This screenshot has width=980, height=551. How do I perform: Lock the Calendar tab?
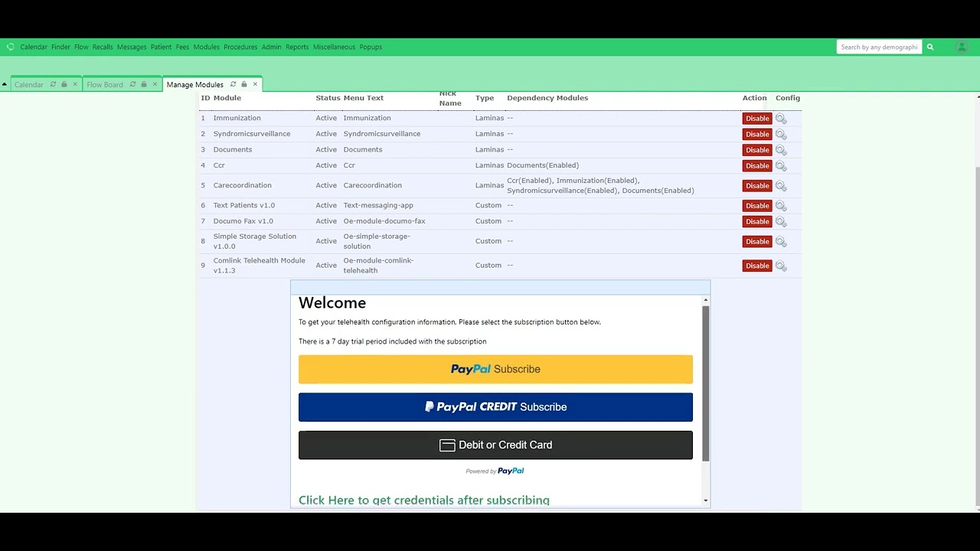[64, 84]
